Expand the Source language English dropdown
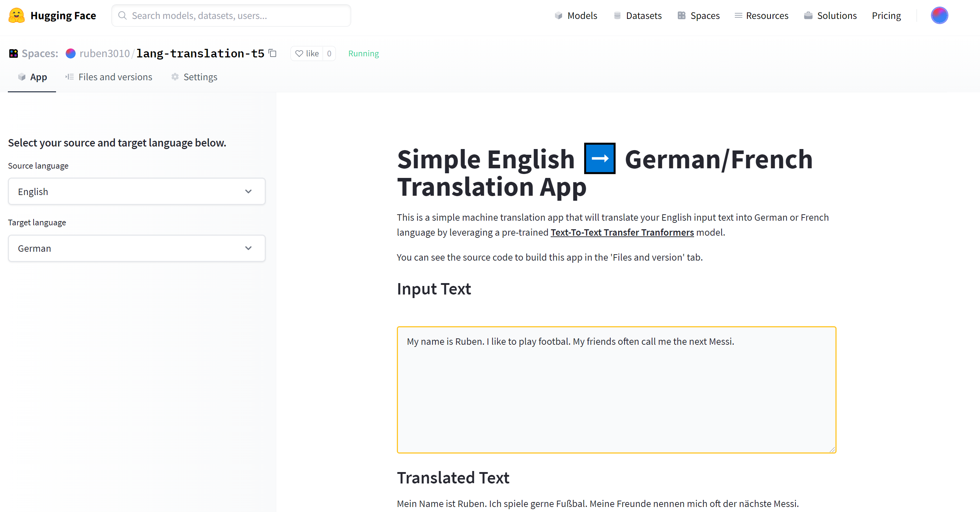980x512 pixels. point(137,191)
